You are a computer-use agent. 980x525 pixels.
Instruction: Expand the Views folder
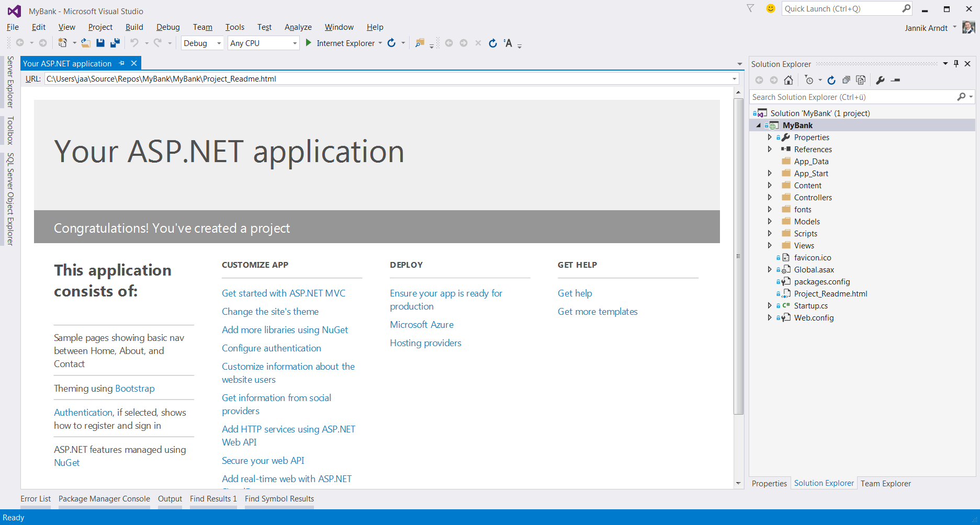770,245
